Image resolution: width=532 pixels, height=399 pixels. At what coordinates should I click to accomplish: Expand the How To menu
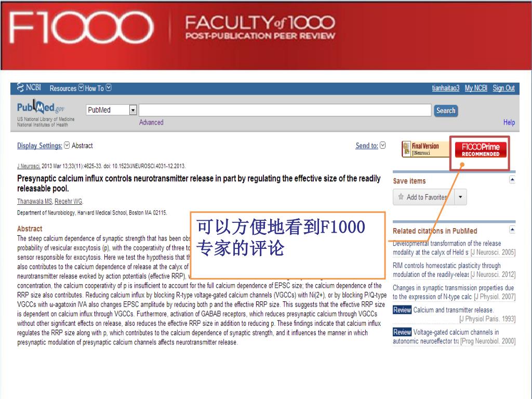98,88
